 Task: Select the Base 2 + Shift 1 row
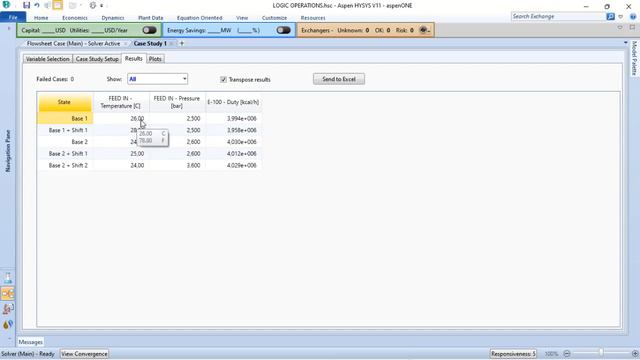(65, 154)
